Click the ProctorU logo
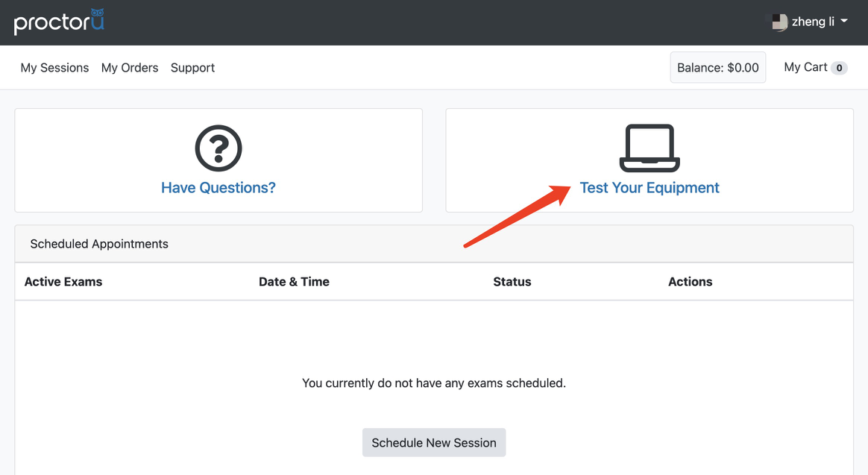 (x=59, y=22)
